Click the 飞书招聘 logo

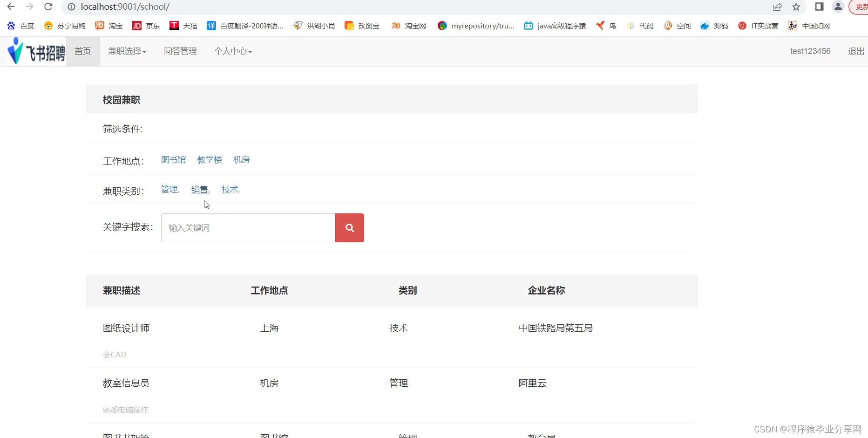36,51
